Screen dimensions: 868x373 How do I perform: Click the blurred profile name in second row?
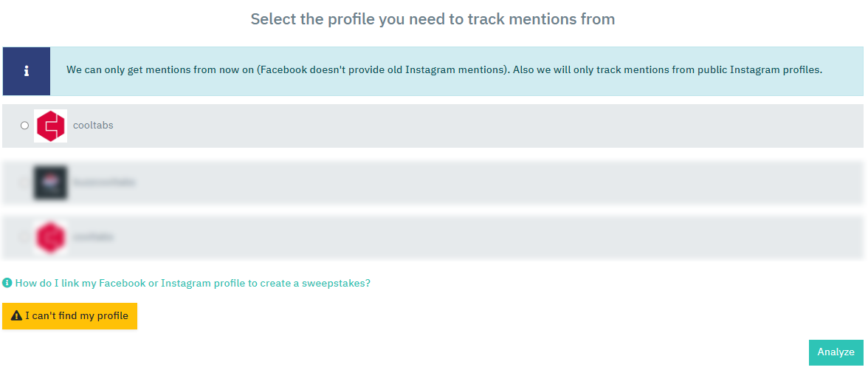click(x=104, y=182)
